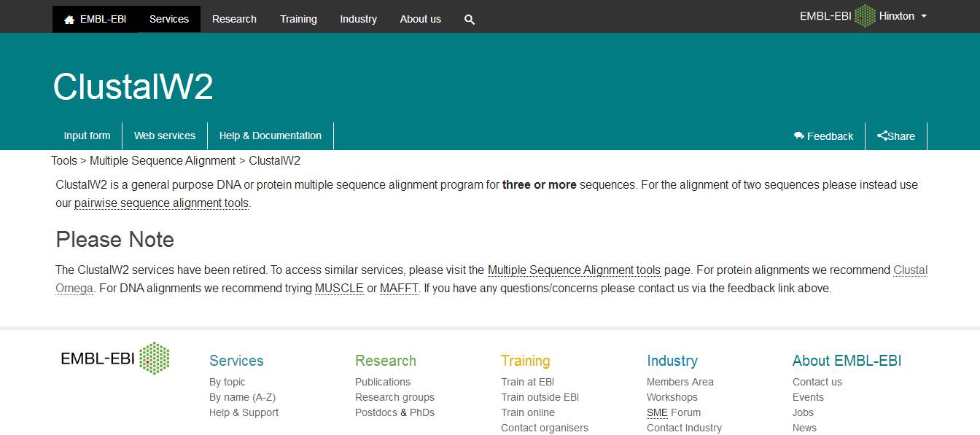Switch to the Web services tab

coord(165,136)
